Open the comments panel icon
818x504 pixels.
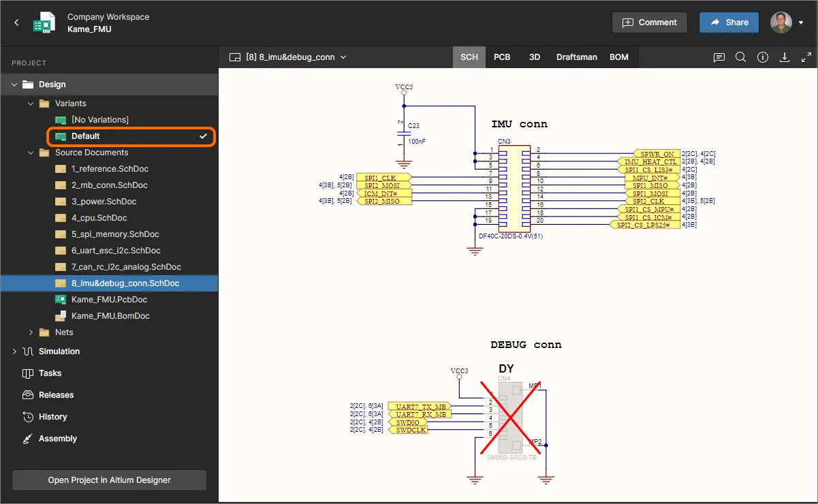tap(719, 57)
